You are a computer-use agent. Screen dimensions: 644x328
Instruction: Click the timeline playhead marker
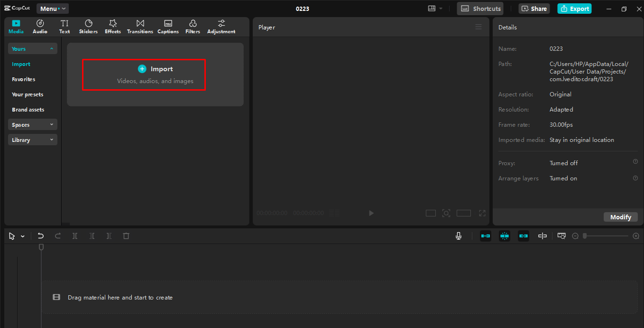point(41,247)
